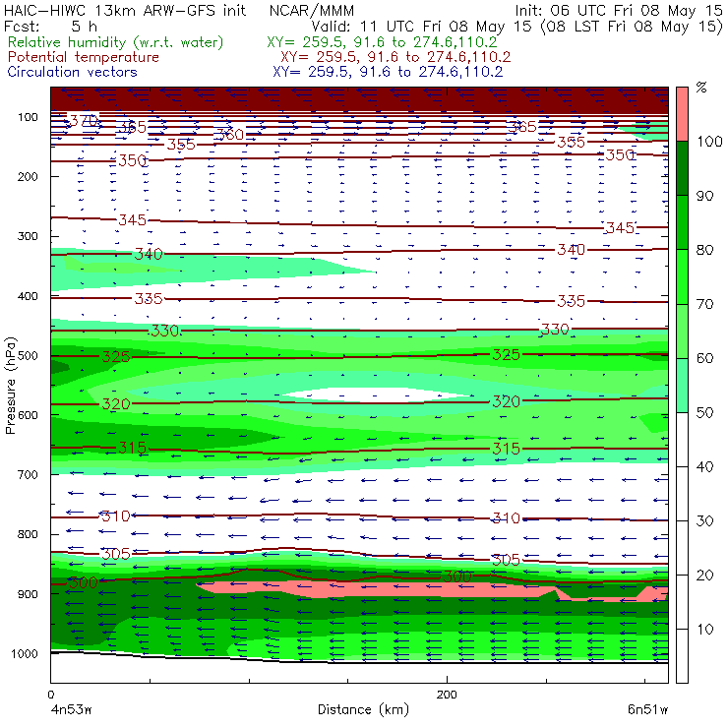Click the '1000' pressure axis tick label

coord(25,653)
